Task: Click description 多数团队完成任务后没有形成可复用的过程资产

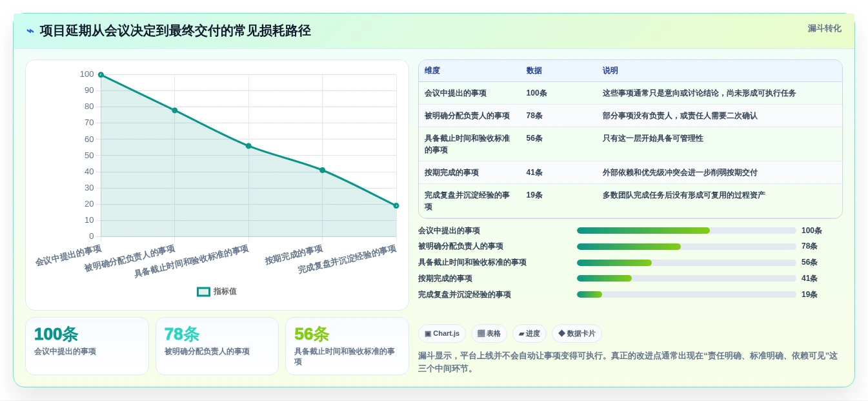Action: [684, 195]
